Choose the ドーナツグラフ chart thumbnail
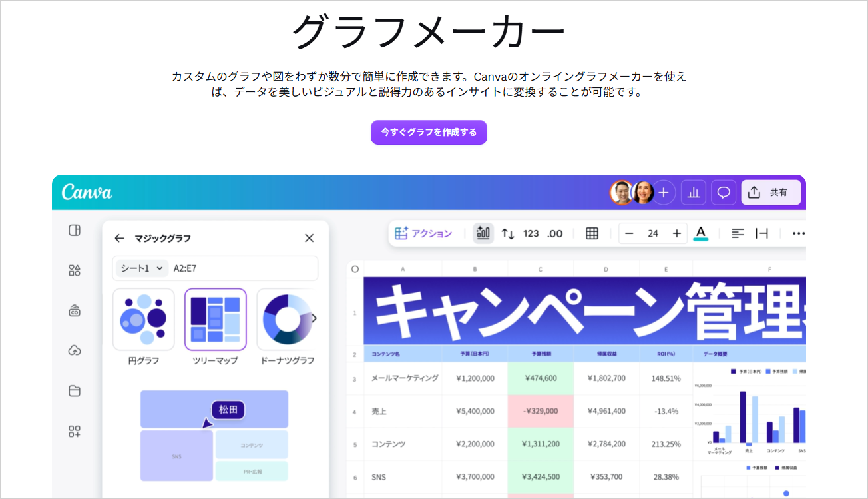Viewport: 868px width, 499px height. pos(287,320)
